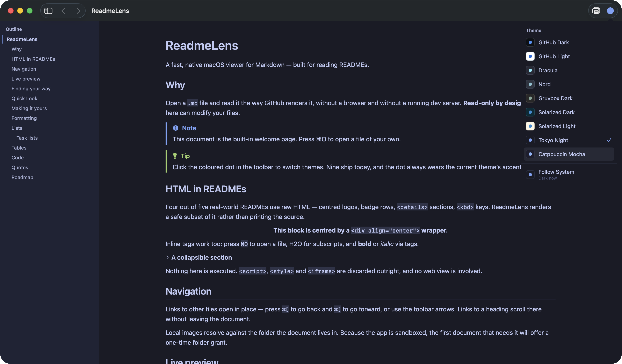Jump to Why in the outline
The image size is (622, 364).
point(16,49)
